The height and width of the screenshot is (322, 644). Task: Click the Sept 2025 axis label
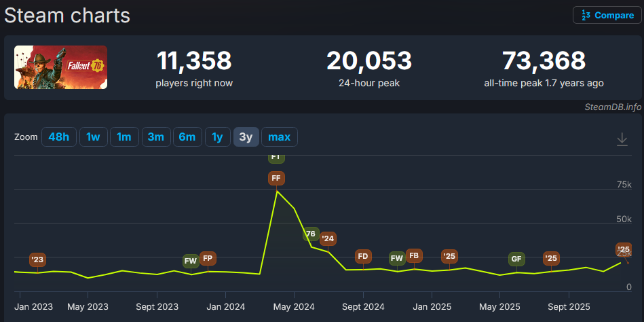point(569,307)
